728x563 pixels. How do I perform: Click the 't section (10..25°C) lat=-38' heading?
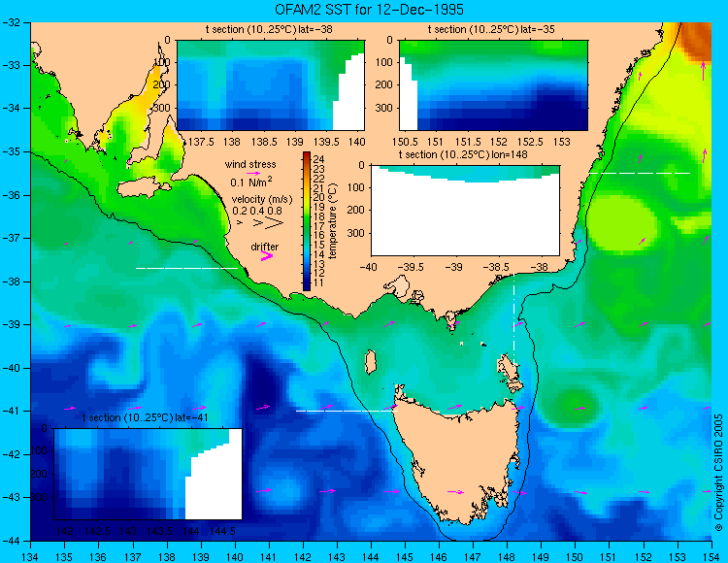[269, 29]
